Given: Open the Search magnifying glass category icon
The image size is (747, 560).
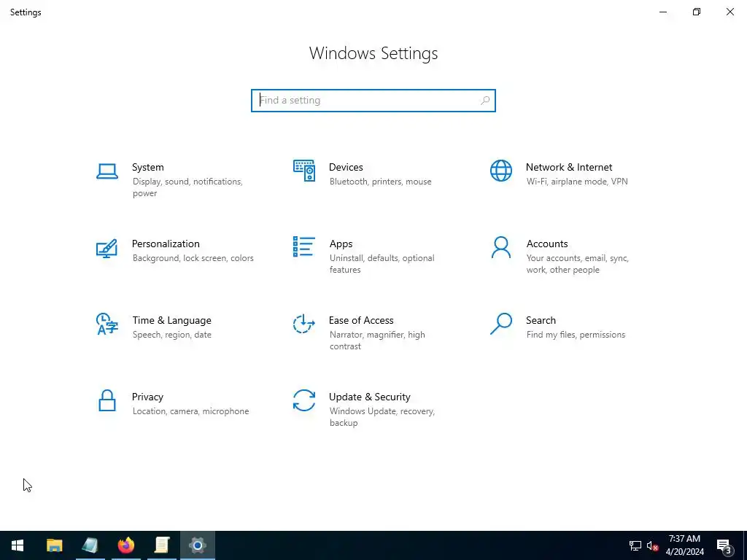Looking at the screenshot, I should point(500,324).
